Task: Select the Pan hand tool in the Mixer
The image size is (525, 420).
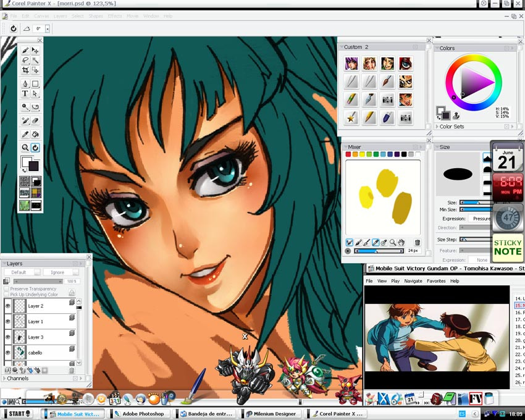Action: 401,242
